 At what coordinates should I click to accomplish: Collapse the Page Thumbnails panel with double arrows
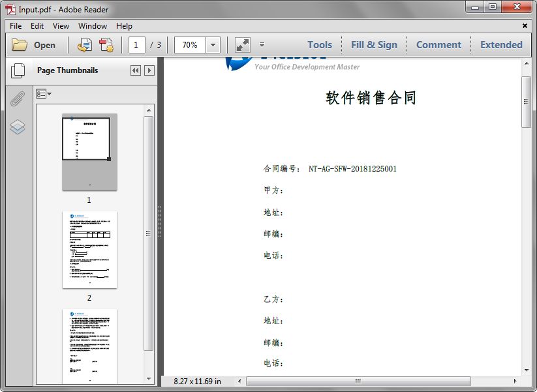135,70
